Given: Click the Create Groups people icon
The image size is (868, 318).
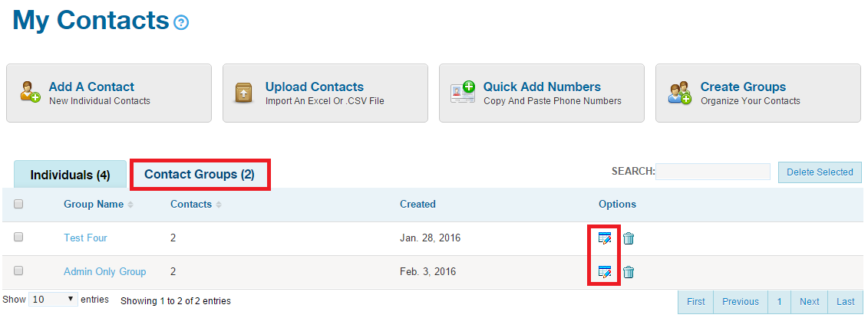Looking at the screenshot, I should [x=679, y=93].
